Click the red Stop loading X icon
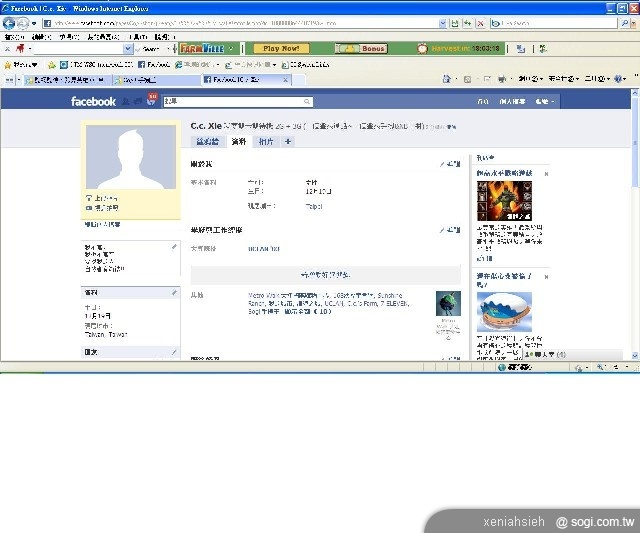Screen dimensions: 640x533 coord(480,23)
